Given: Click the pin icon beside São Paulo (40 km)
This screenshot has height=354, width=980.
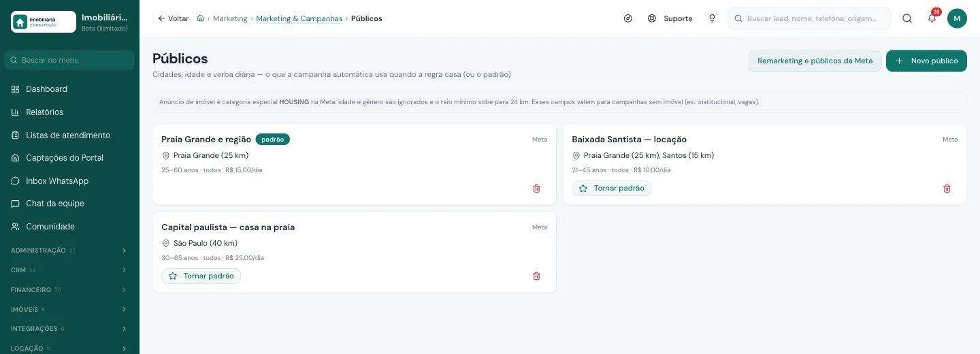Looking at the screenshot, I should (165, 244).
